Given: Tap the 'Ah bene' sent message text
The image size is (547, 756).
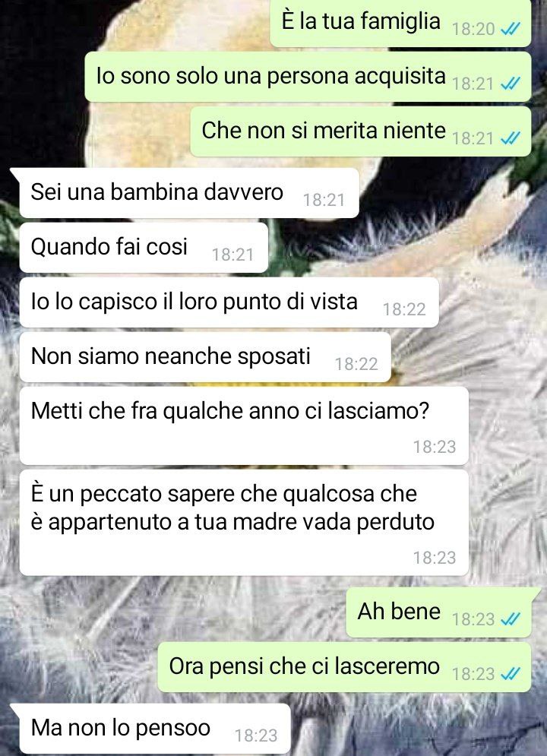Looking at the screenshot, I should [x=399, y=612].
